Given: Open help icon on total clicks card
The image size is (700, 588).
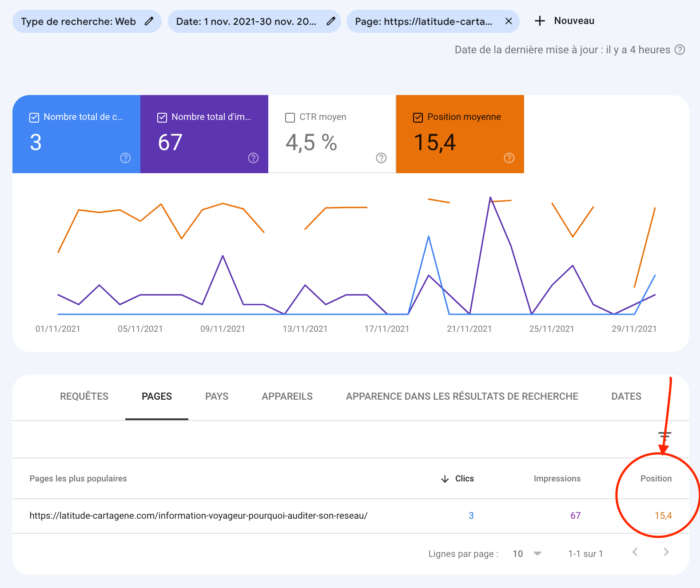Looking at the screenshot, I should (x=125, y=158).
